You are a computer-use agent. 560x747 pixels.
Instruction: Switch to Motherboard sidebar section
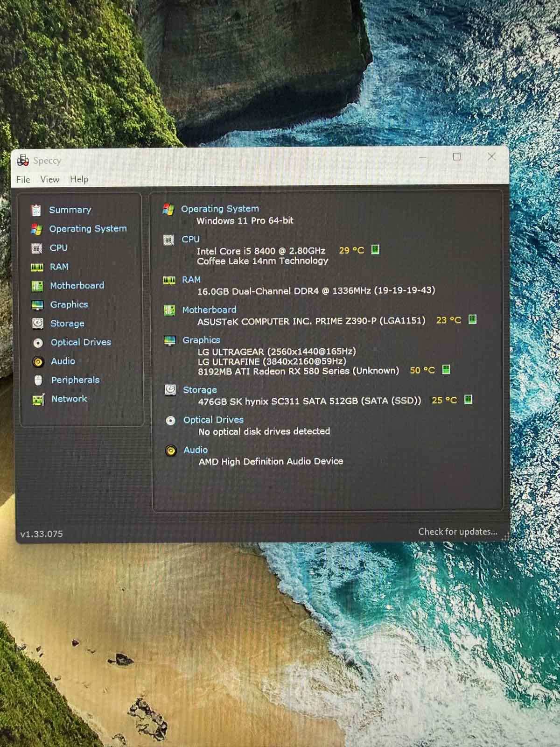click(77, 285)
